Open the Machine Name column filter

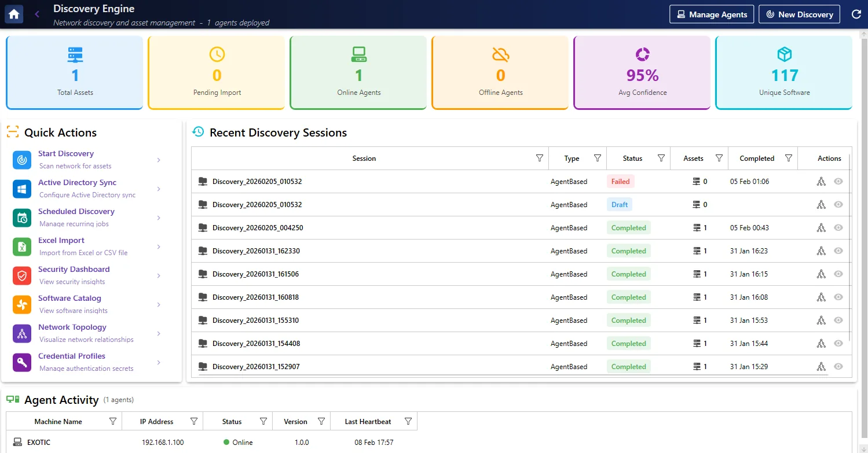click(113, 422)
